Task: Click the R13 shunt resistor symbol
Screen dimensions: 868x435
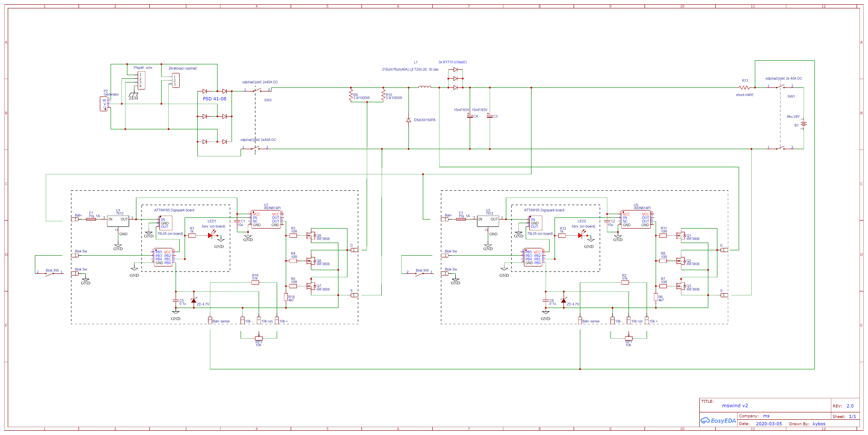Action: pyautogui.click(x=744, y=87)
